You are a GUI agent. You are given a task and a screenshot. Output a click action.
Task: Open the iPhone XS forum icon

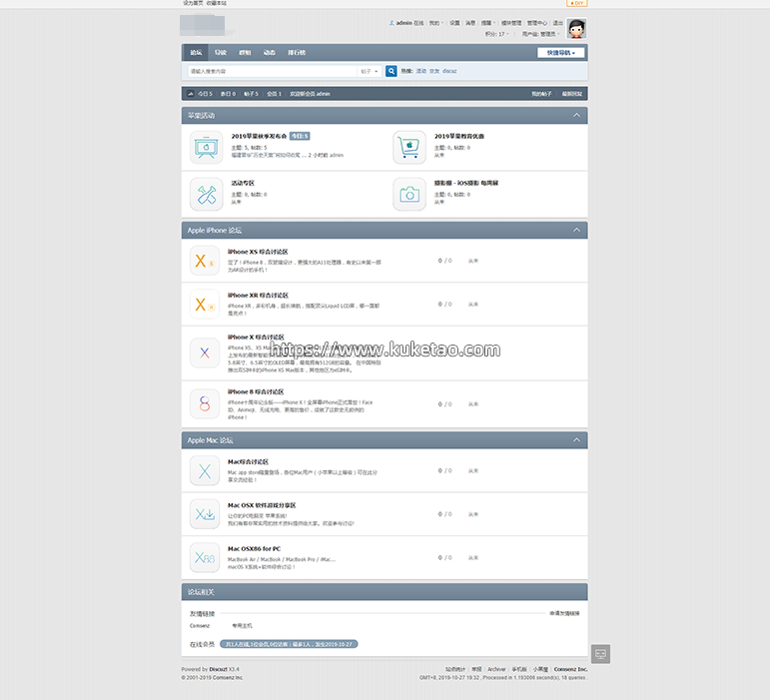point(205,261)
